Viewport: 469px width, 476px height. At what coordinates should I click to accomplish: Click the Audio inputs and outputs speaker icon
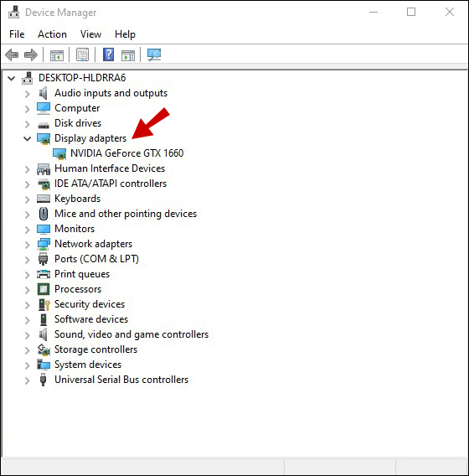(44, 93)
